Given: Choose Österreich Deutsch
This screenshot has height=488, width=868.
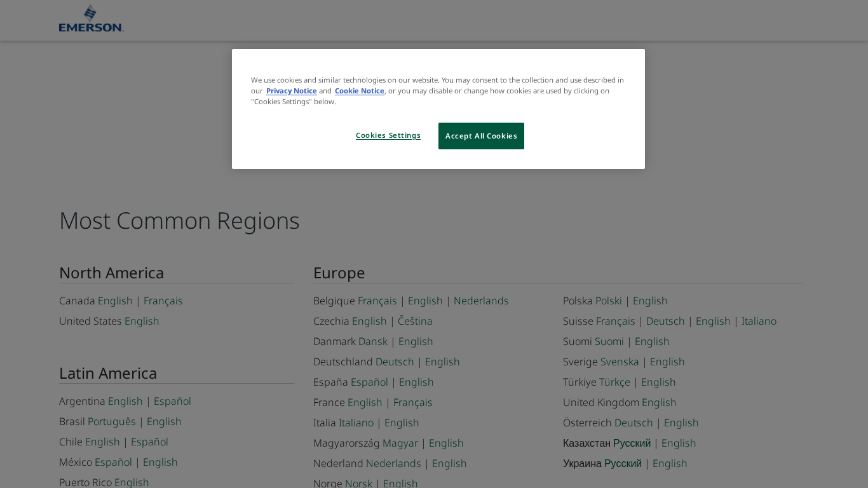Looking at the screenshot, I should tap(634, 423).
